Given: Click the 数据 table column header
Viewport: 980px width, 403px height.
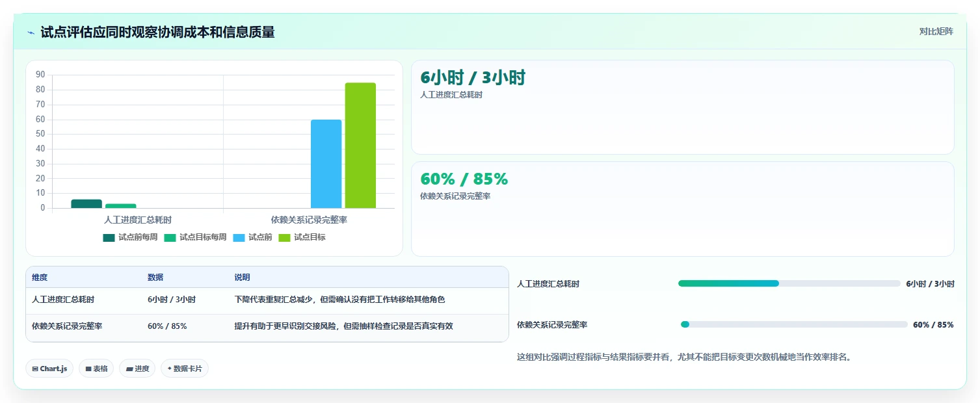Looking at the screenshot, I should 155,278.
